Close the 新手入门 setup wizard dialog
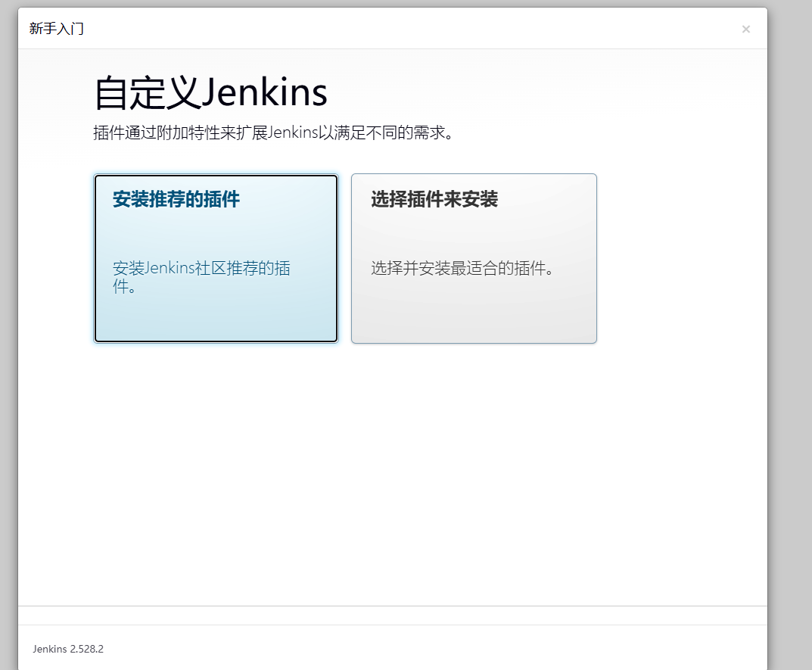The width and height of the screenshot is (812, 670). click(x=745, y=29)
